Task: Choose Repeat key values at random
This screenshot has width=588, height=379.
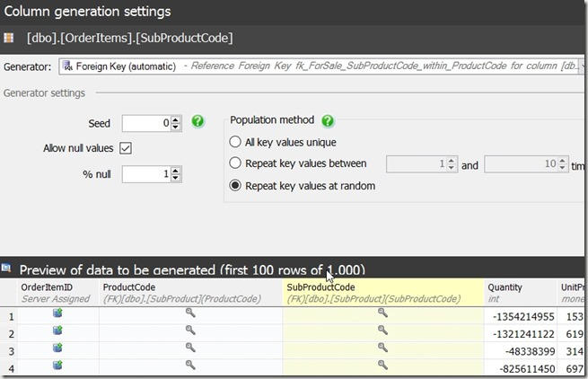Action: (x=235, y=186)
